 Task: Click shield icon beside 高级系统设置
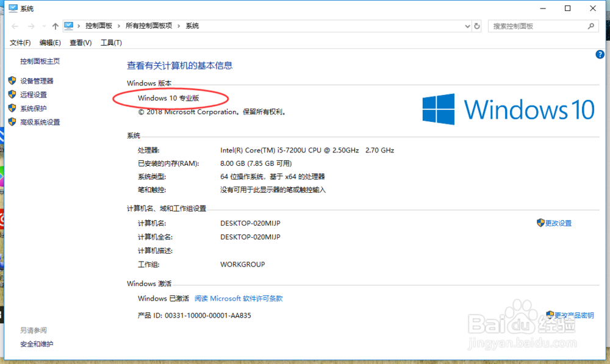click(x=12, y=122)
